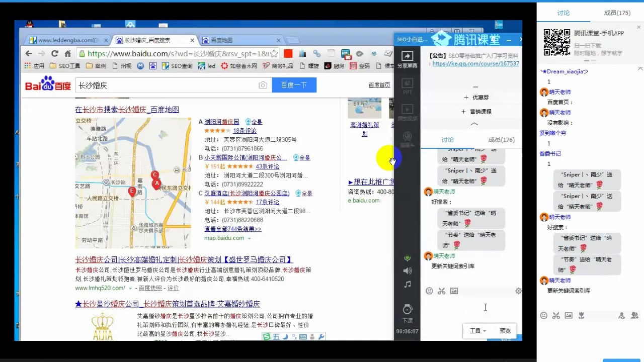The width and height of the screenshot is (644, 362).
Task: Open the ke.qq.com course link in announcement
Action: (475, 64)
